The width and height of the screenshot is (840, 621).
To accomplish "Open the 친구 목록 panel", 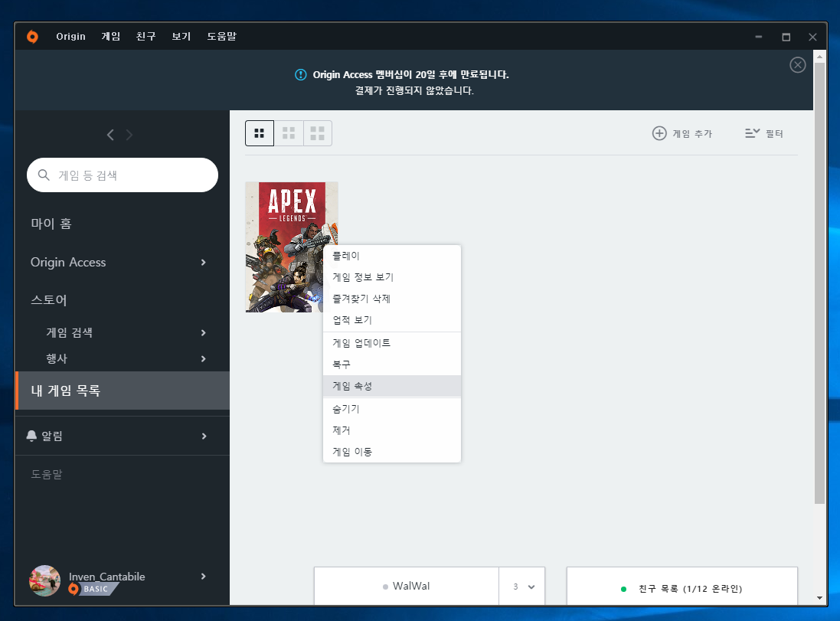I will [682, 587].
